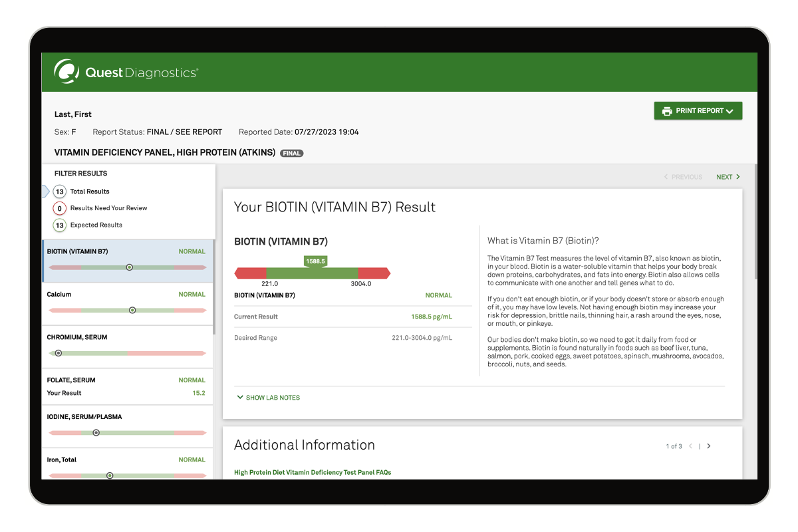Click the Iodine range marker dot
The image size is (798, 532).
[x=96, y=433]
